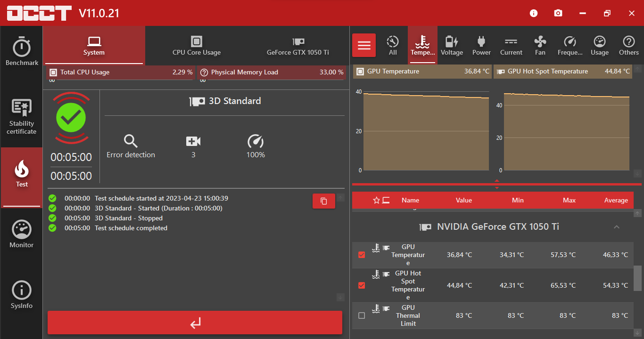Click the graphs panel scroll up arrow

(637, 69)
